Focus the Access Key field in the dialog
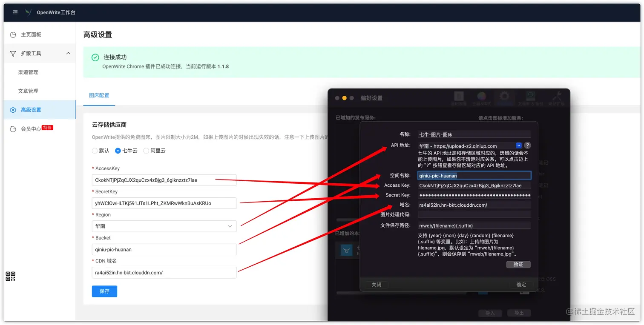644x325 pixels. (x=474, y=185)
